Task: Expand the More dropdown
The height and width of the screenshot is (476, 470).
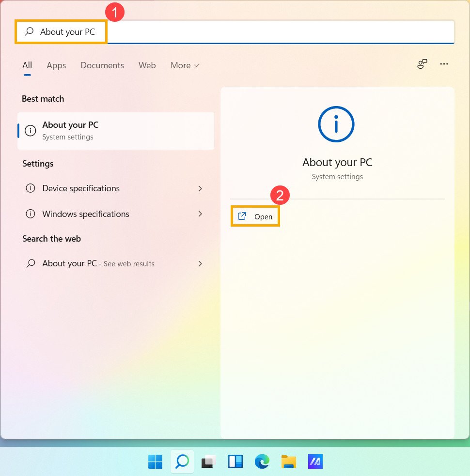Action: tap(185, 65)
